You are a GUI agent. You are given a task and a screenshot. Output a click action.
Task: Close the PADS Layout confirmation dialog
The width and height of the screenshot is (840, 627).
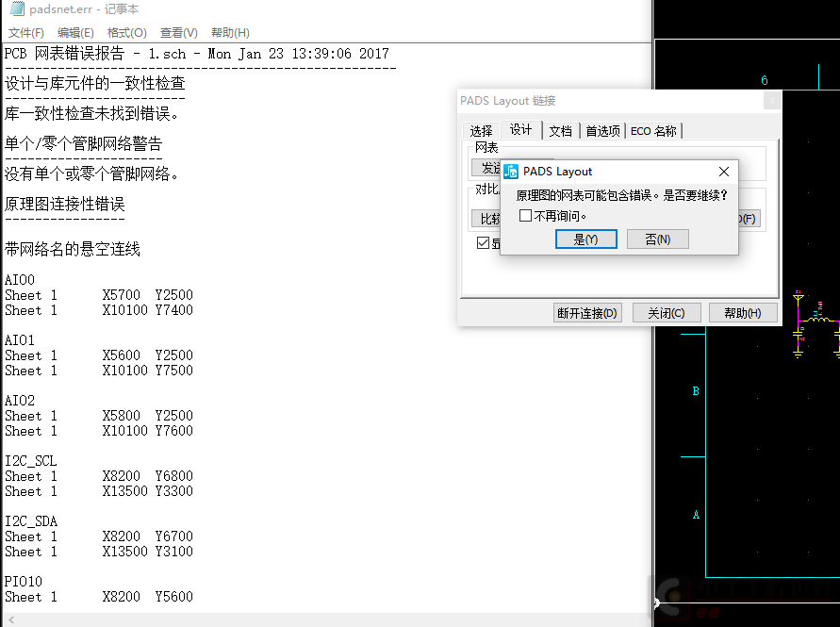[724, 172]
